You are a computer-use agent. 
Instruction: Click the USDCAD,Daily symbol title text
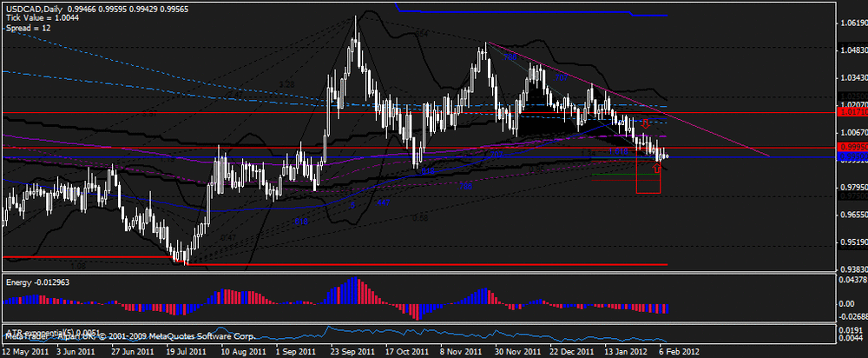pos(35,10)
